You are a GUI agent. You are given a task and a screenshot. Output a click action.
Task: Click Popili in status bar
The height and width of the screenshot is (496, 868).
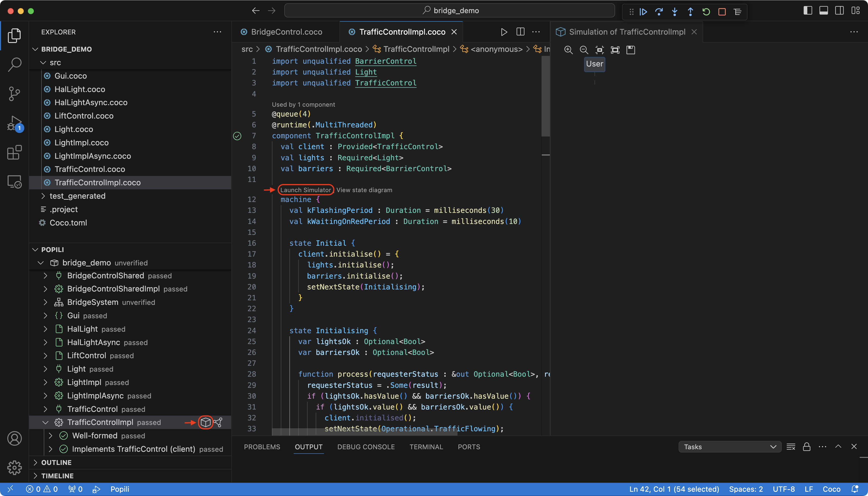click(x=120, y=489)
